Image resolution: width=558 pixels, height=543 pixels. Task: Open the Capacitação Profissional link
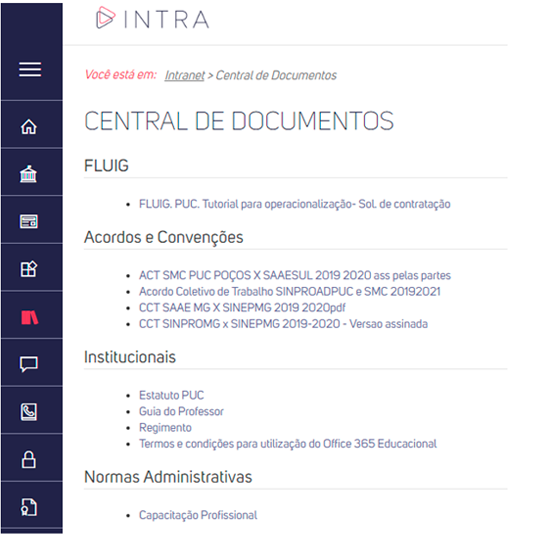coord(198,515)
